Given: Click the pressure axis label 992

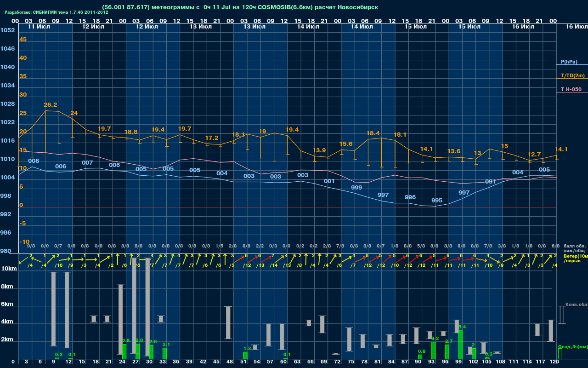Looking at the screenshot, I should (x=6, y=214).
